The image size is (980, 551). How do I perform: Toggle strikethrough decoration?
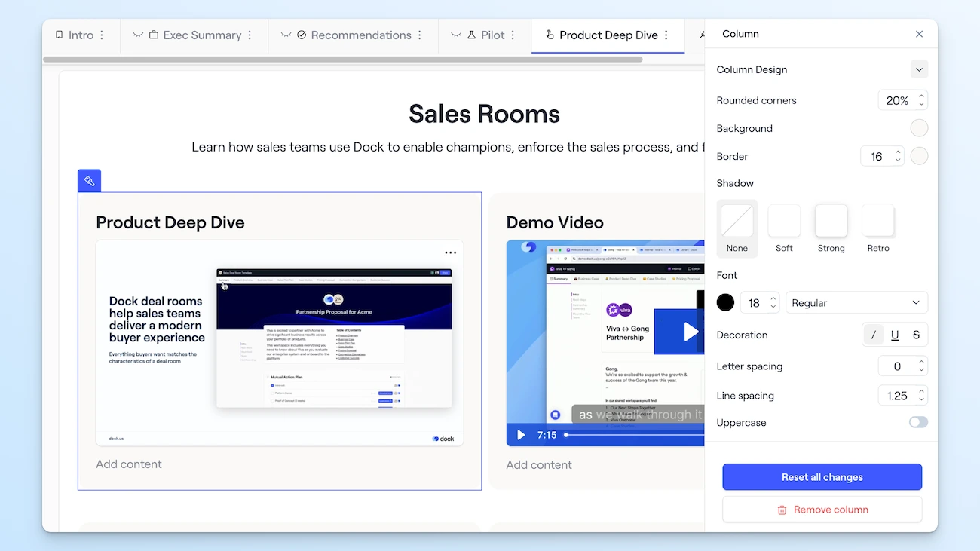click(916, 335)
